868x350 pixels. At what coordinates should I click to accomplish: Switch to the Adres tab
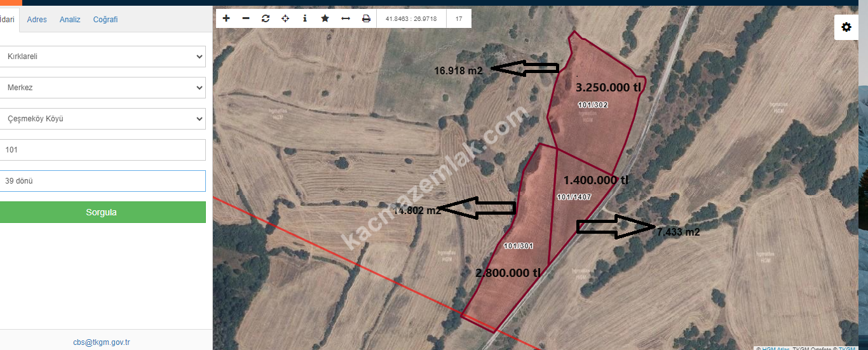coord(37,20)
